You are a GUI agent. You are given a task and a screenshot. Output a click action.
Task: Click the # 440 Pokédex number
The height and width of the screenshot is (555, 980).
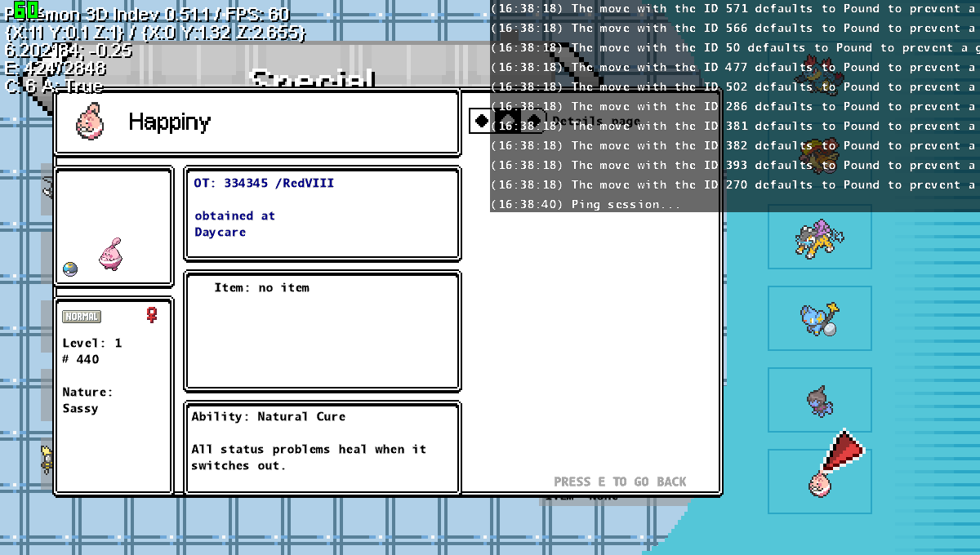pos(81,359)
